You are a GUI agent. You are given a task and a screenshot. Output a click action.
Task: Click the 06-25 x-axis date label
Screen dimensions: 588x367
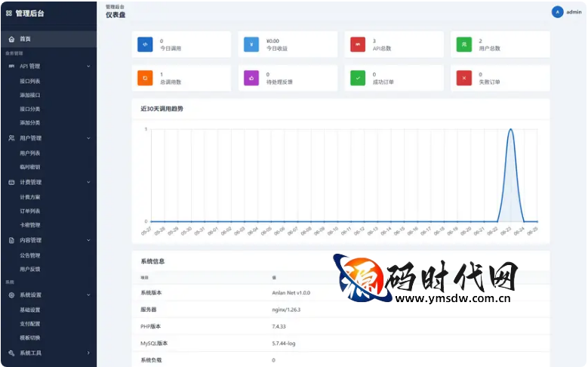pos(532,231)
